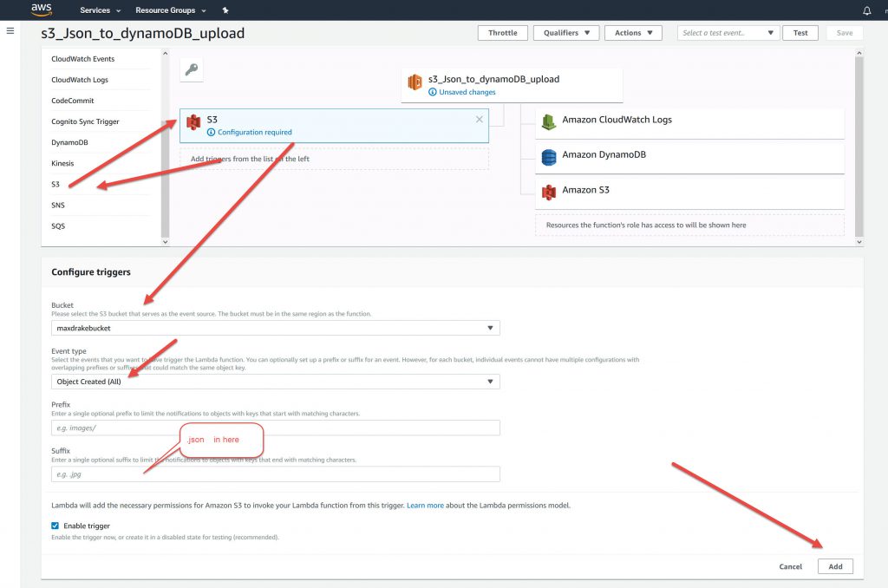Open the Services menu
This screenshot has width=888, height=588.
coord(100,10)
